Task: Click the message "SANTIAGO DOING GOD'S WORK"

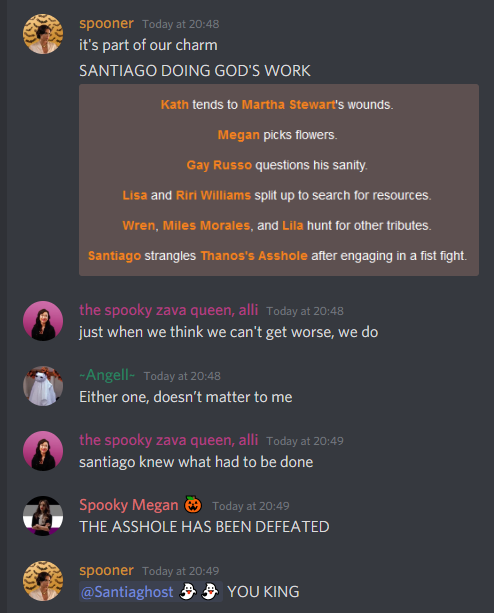Action: click(x=195, y=71)
